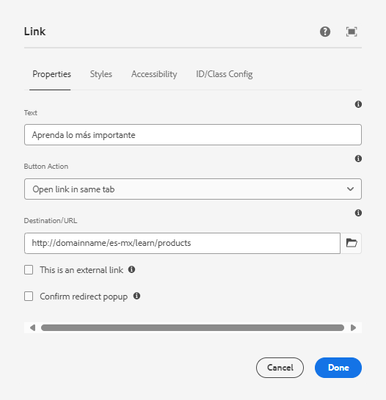This screenshot has height=400, width=386.
Task: Click info icon beside Confirm redirect popup
Action: 137,296
